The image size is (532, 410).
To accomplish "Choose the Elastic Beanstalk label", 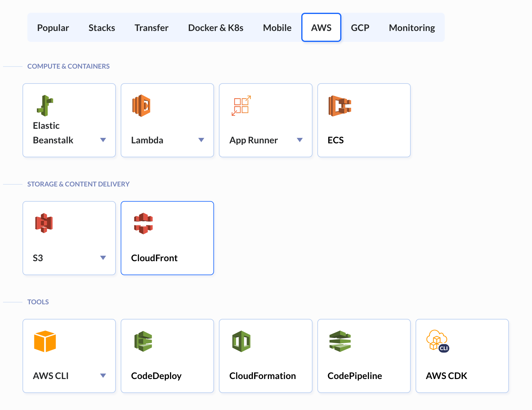I will coord(53,133).
